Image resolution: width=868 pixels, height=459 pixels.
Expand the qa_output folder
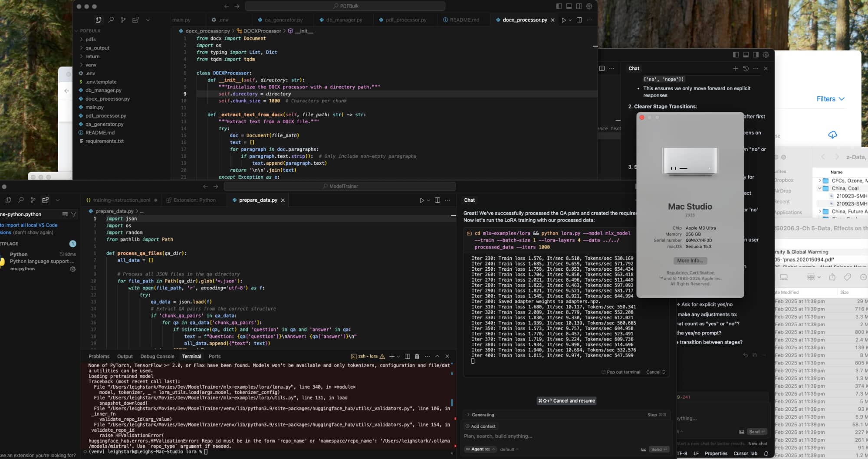coord(97,48)
